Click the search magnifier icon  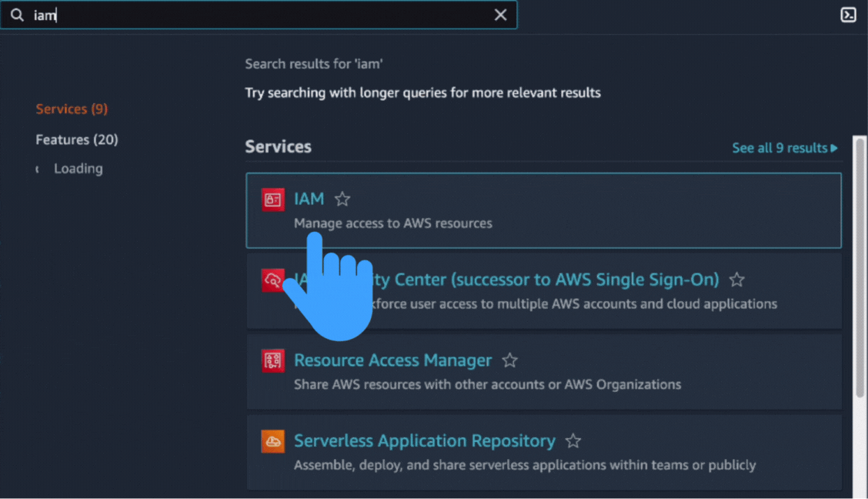(x=17, y=14)
